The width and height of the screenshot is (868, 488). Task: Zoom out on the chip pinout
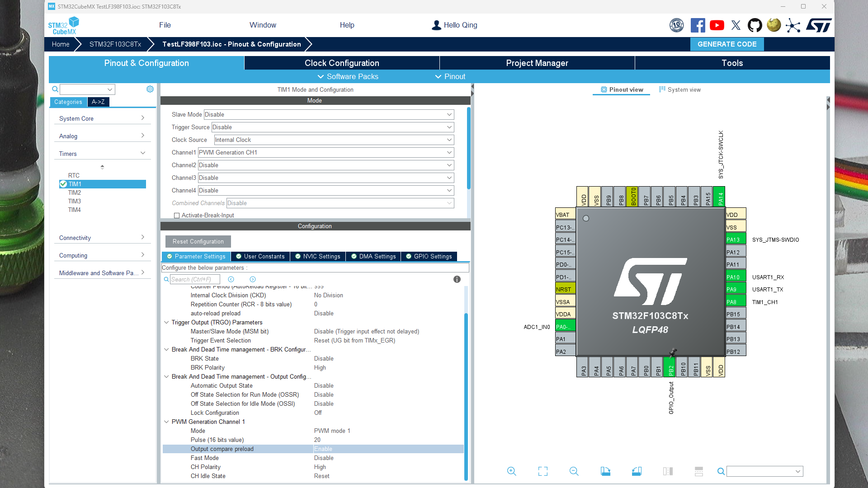574,471
